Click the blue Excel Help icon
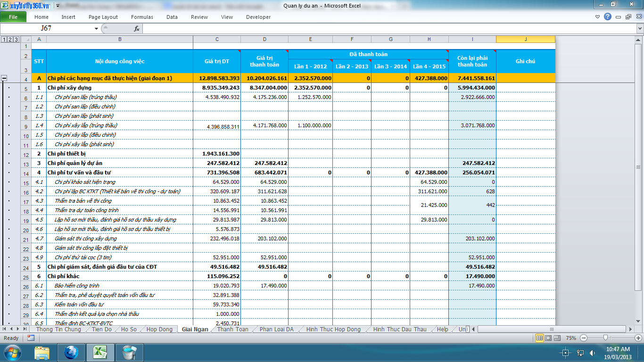 (608, 16)
